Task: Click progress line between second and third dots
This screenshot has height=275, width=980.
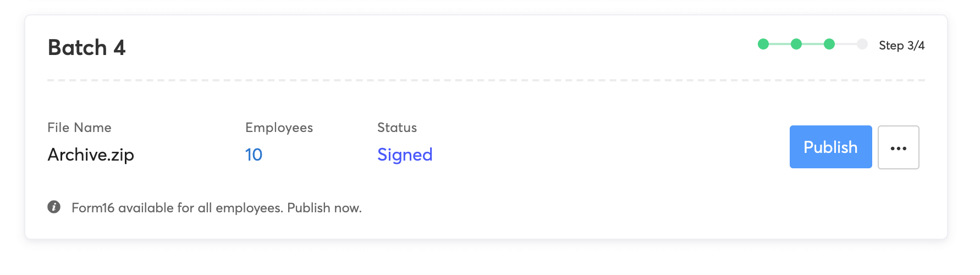Action: click(x=813, y=44)
